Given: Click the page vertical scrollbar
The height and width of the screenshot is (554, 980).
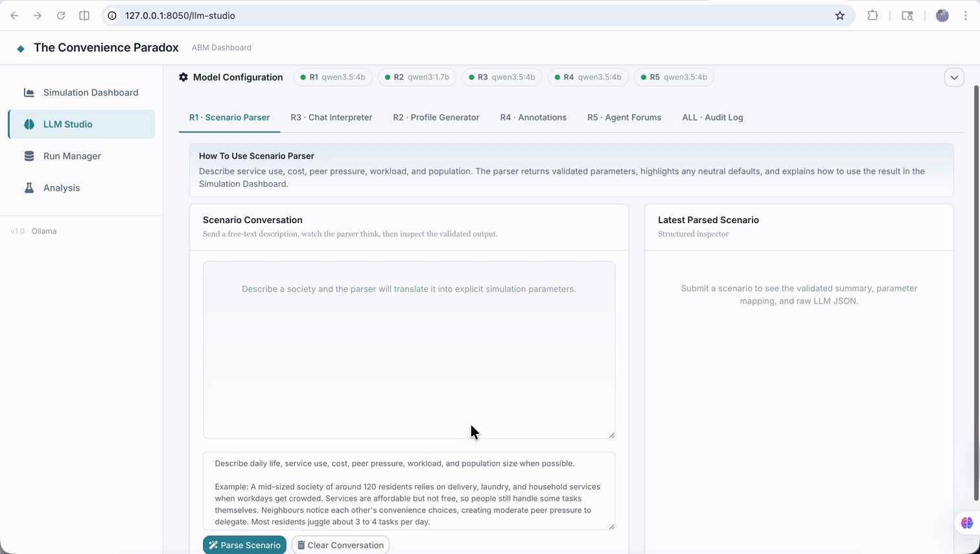Looking at the screenshot, I should click(976, 292).
